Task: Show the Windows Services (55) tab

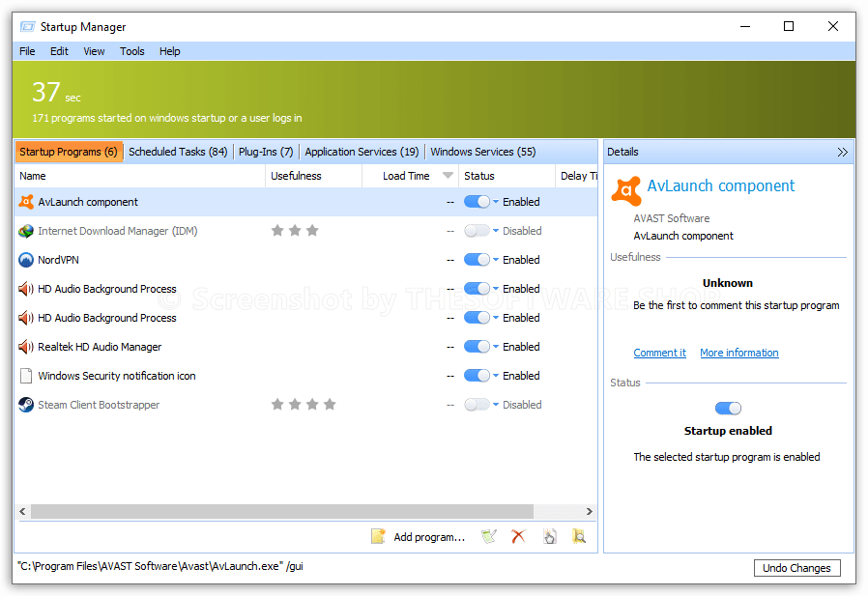Action: [x=483, y=152]
